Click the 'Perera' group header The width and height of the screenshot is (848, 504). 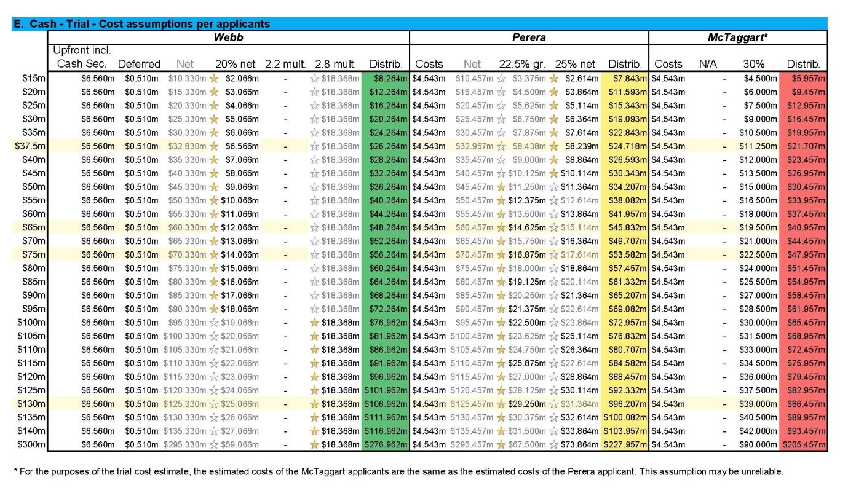click(x=529, y=37)
